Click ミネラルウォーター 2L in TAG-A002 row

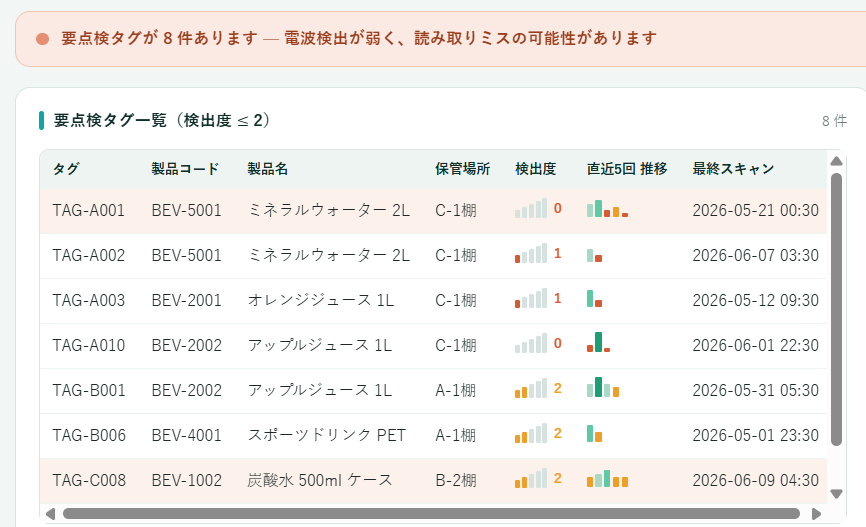pyautogui.click(x=328, y=255)
